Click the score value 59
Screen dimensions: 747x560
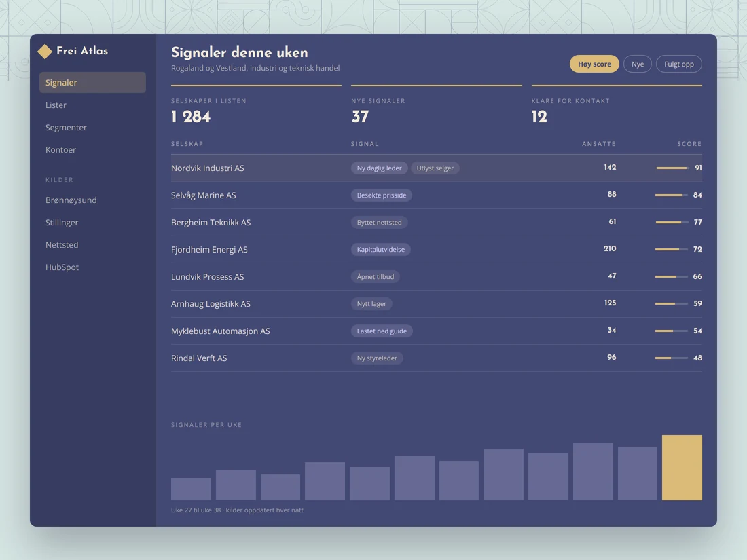tap(697, 304)
